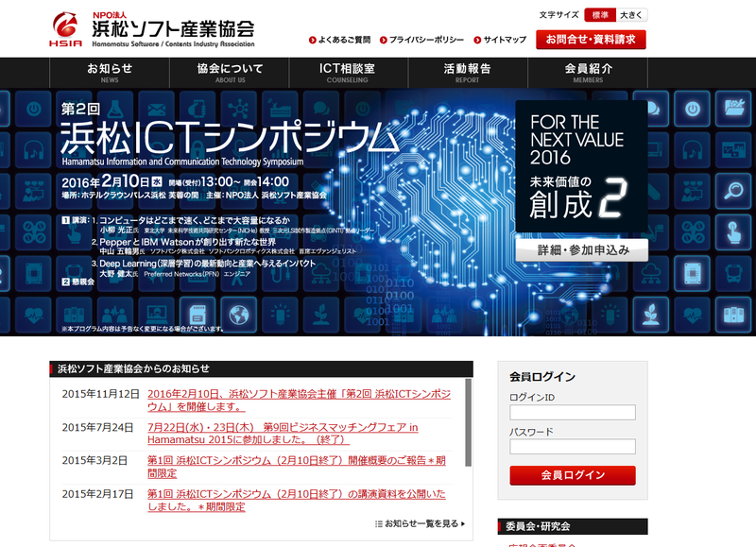Click the お問合せ・資料請求 button
This screenshot has width=756, height=547.
point(591,40)
